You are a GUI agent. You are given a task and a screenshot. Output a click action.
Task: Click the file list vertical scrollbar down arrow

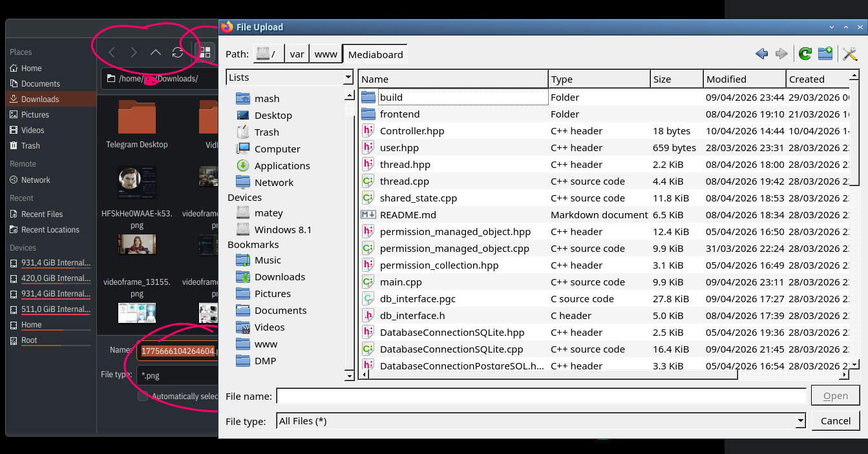(x=855, y=364)
